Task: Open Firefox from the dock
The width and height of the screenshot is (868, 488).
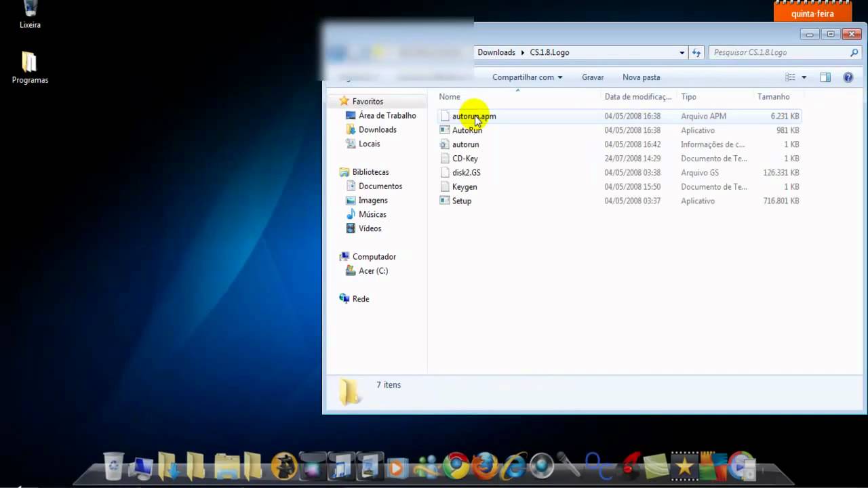Action: coord(485,466)
